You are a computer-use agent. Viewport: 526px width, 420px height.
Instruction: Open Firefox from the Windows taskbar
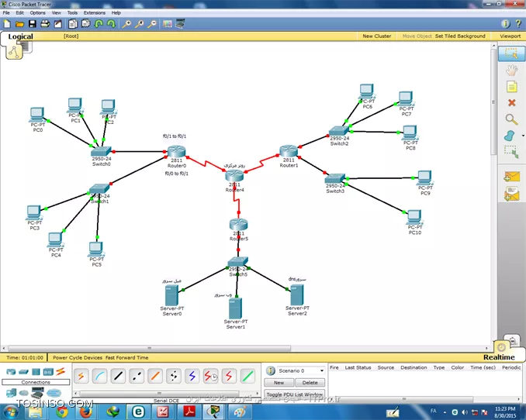[86, 412]
